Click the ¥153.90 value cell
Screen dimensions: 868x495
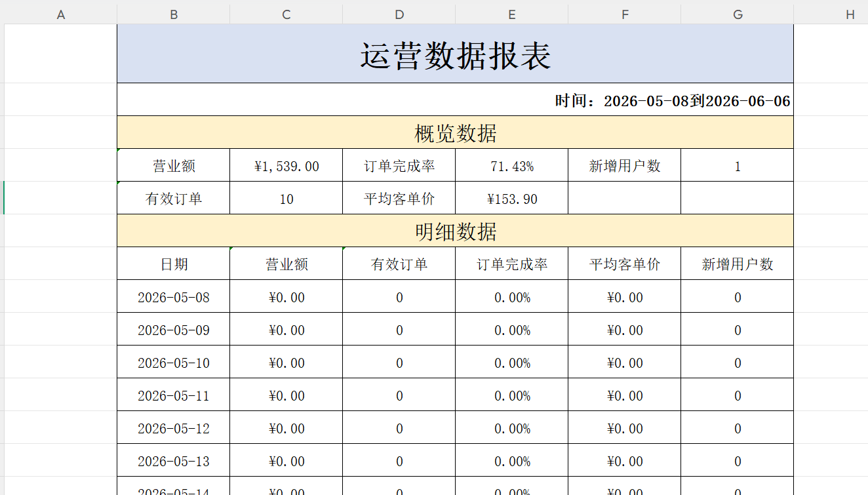point(512,198)
